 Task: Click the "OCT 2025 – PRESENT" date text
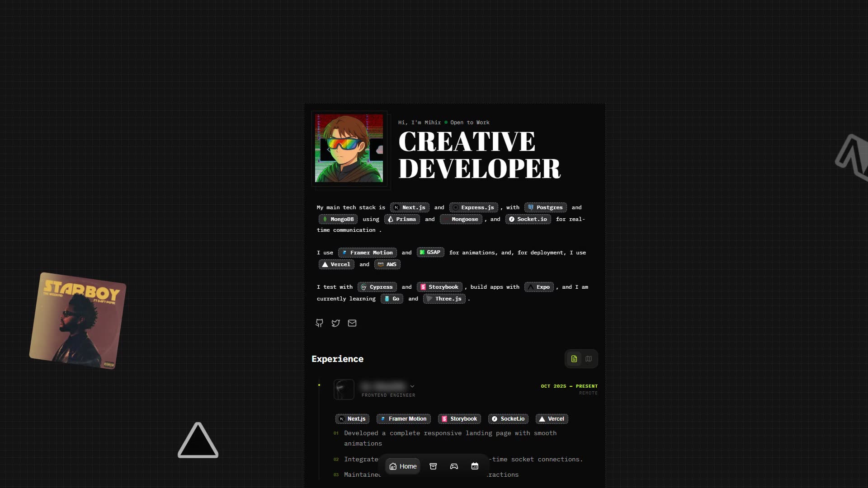(569, 386)
